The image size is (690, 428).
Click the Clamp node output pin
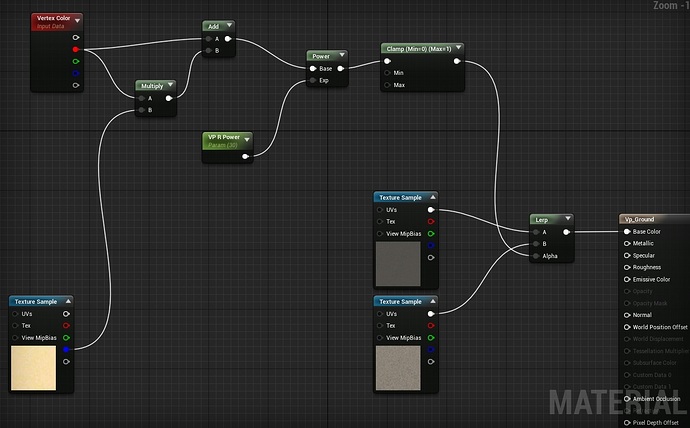[x=457, y=61]
